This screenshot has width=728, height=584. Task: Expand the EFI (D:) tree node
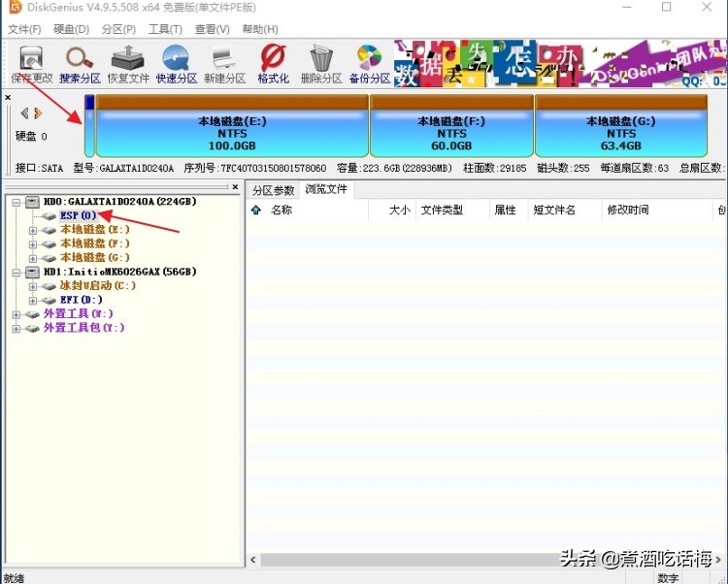(32, 301)
